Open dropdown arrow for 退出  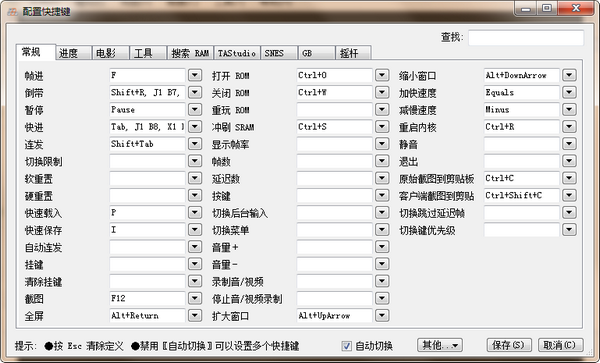pyautogui.click(x=569, y=161)
